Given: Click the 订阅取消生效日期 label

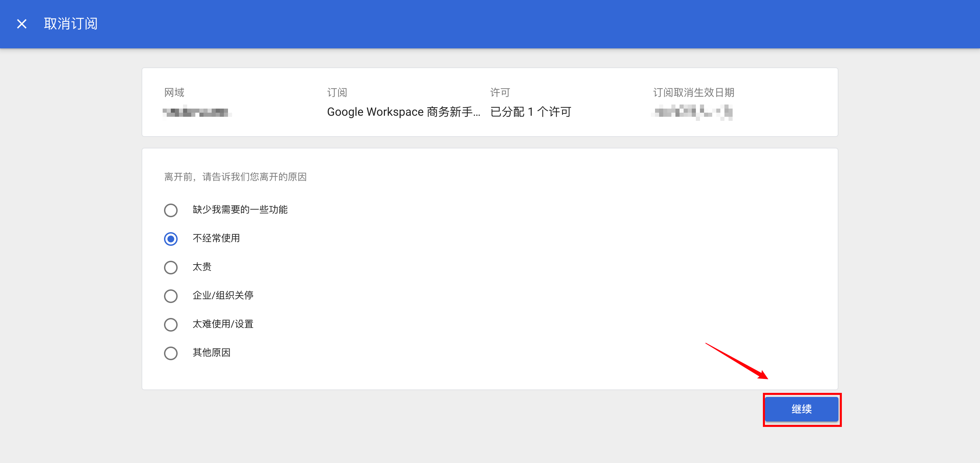Looking at the screenshot, I should (x=693, y=93).
